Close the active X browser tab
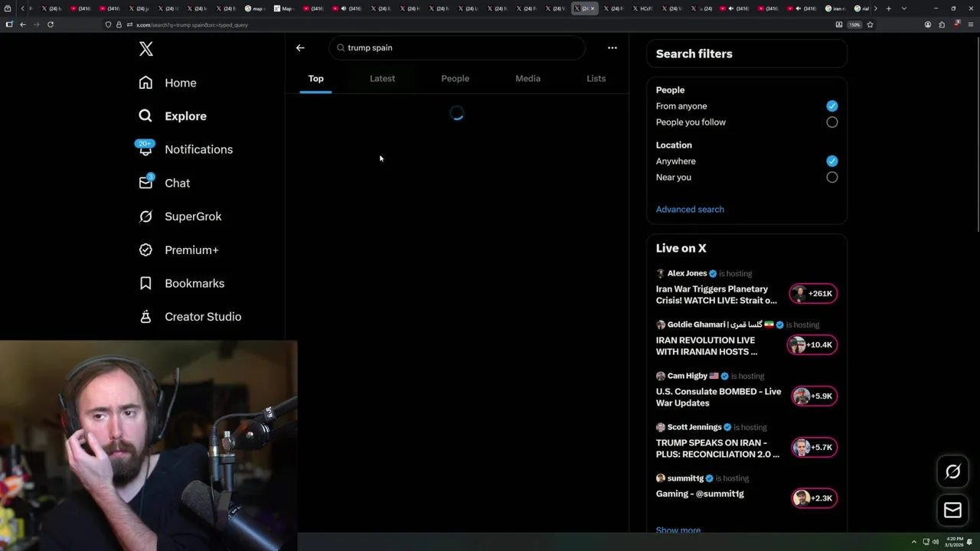Viewport: 980px width, 551px height. pyautogui.click(x=592, y=8)
